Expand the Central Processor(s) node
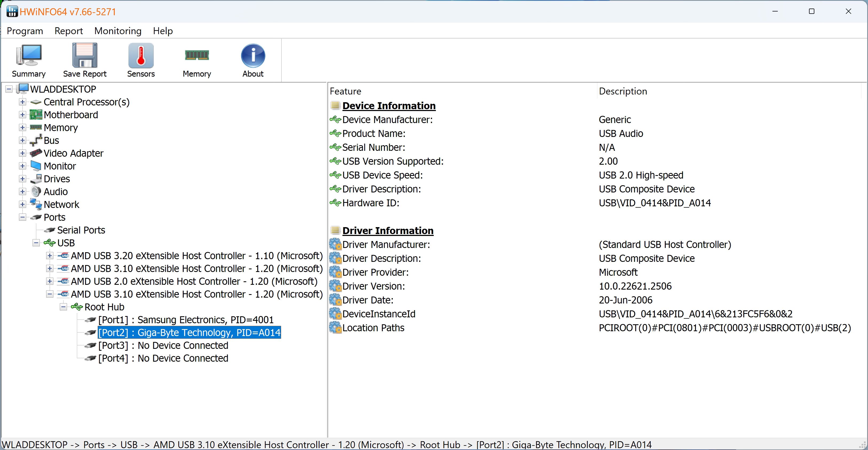Image resolution: width=868 pixels, height=450 pixels. [x=23, y=102]
